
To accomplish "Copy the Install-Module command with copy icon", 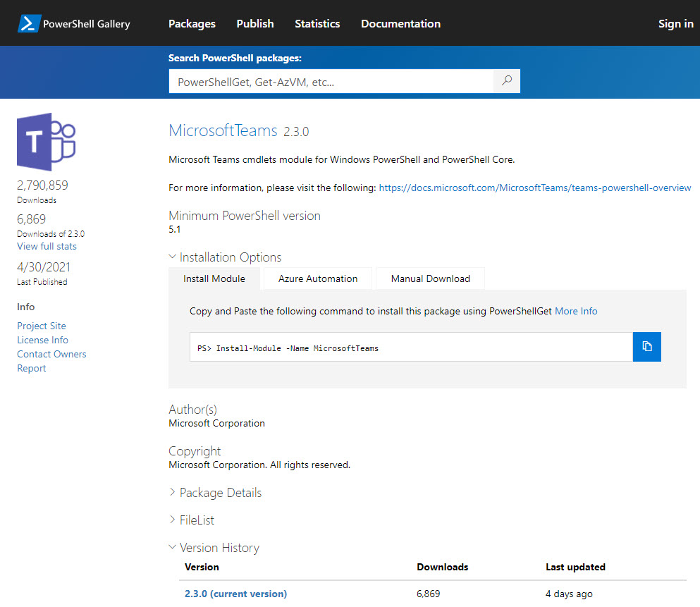I will (647, 347).
